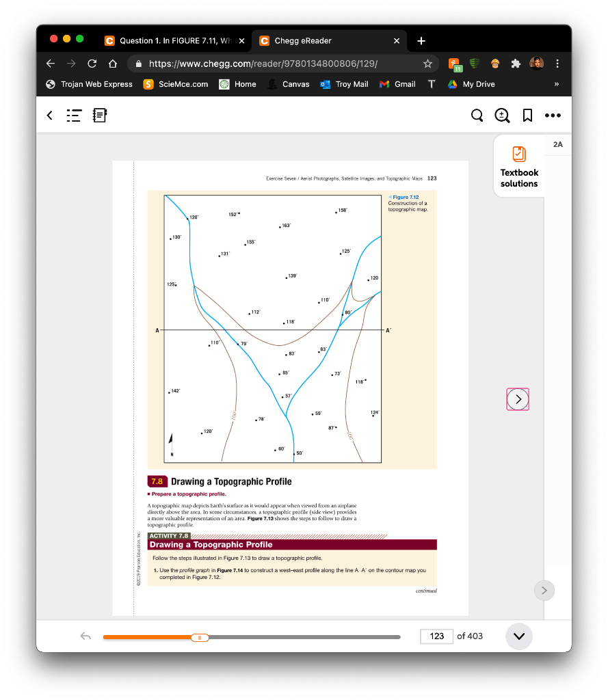Click the search magnifier in the eReader toolbar
The image size is (608, 700).
coord(477,116)
